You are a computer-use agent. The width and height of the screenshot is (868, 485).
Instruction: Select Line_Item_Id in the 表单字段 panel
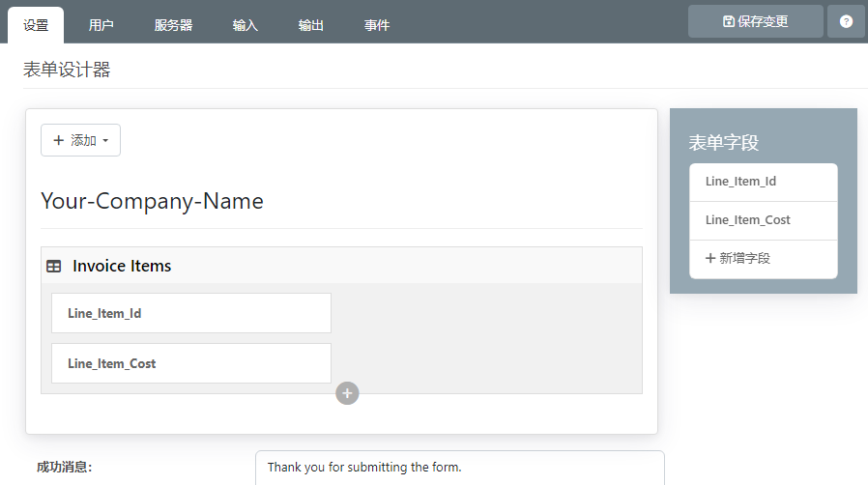763,182
